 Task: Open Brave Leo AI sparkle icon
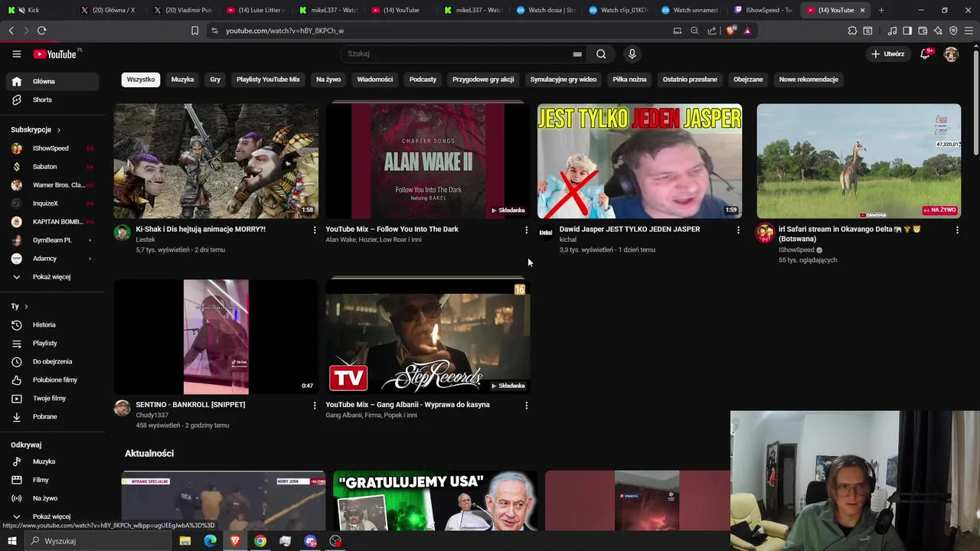(x=938, y=31)
